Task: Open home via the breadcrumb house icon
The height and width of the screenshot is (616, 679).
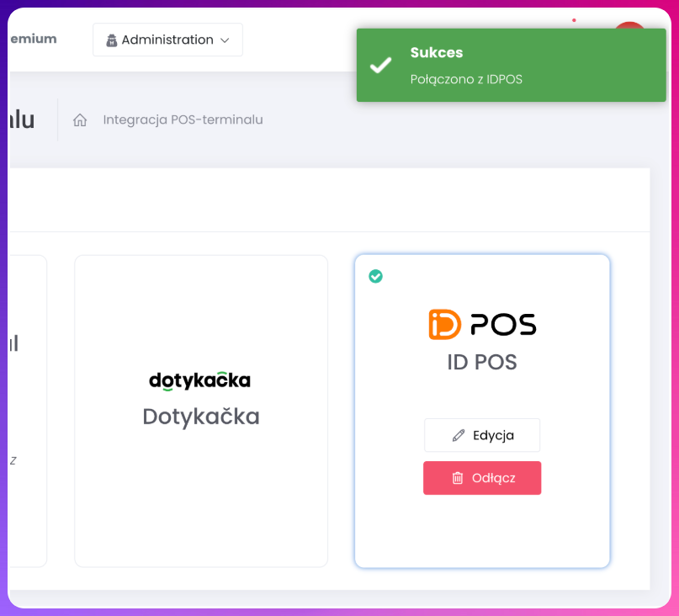Action: 80,119
